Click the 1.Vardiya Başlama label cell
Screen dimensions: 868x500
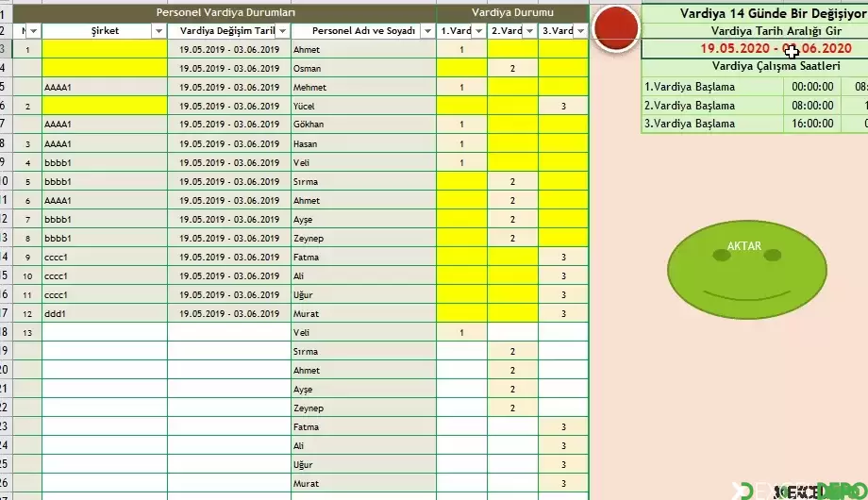713,87
